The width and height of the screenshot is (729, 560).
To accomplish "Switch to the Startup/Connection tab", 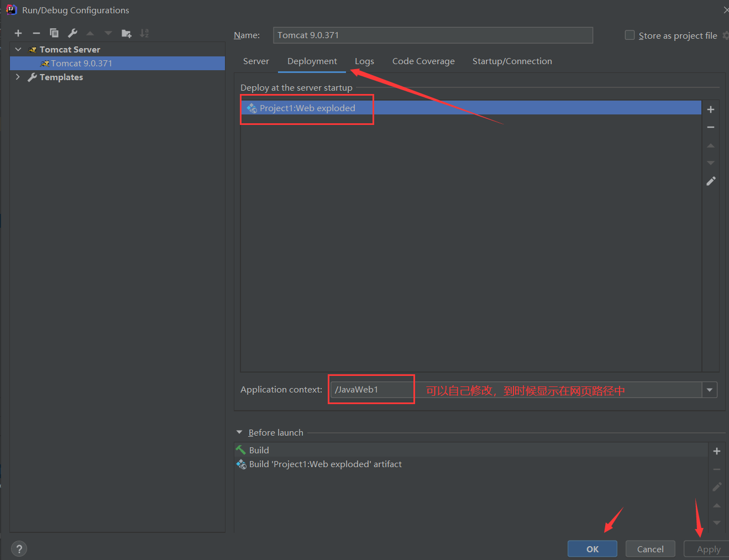I will [x=512, y=61].
